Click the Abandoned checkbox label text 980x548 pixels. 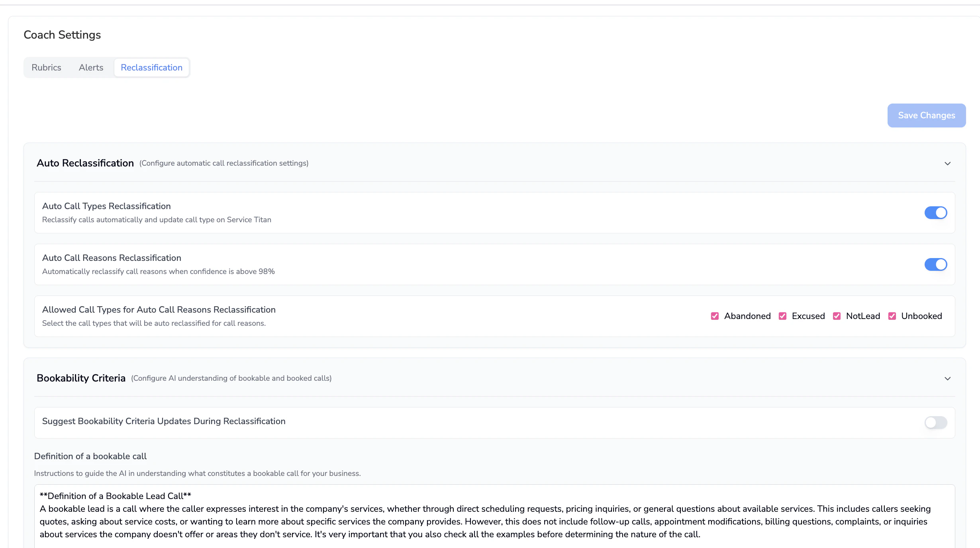click(x=747, y=316)
